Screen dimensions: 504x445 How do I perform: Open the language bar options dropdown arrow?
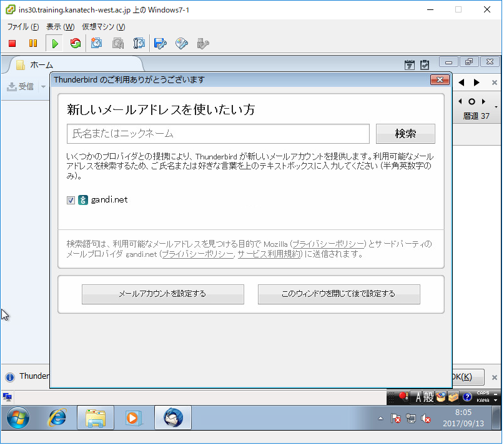click(x=496, y=401)
